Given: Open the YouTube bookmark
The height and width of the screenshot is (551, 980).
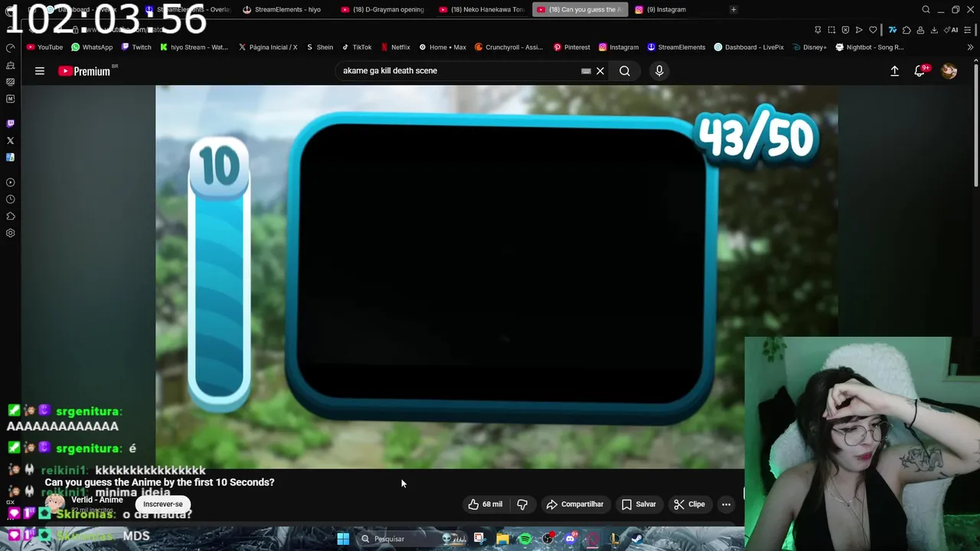Looking at the screenshot, I should [x=44, y=47].
